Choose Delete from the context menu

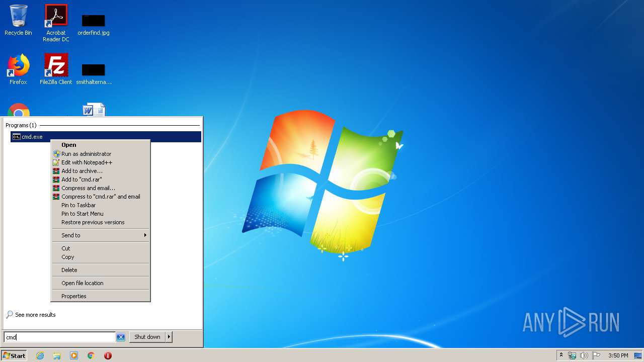[x=101, y=270]
